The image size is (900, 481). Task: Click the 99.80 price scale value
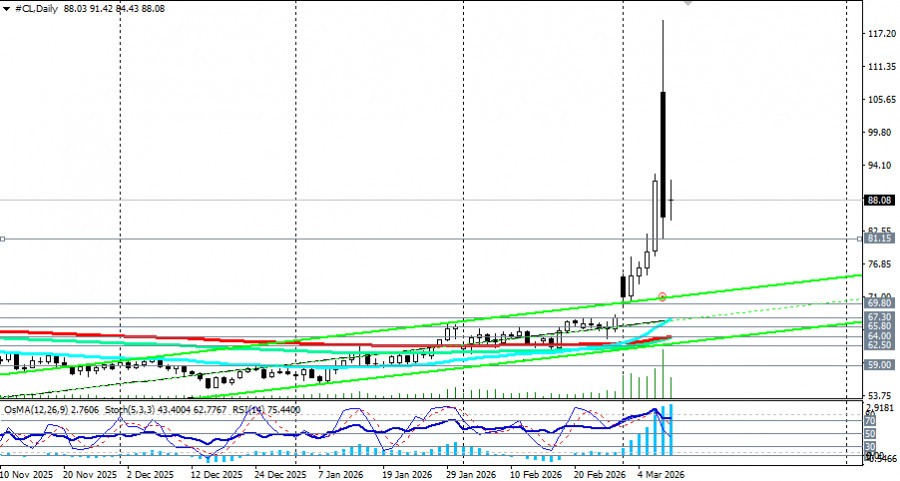click(882, 133)
